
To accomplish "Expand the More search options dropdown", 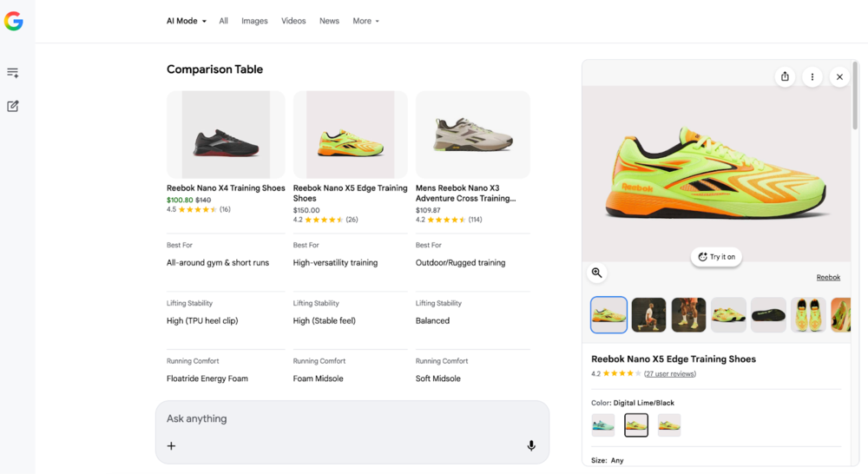I will 366,21.
